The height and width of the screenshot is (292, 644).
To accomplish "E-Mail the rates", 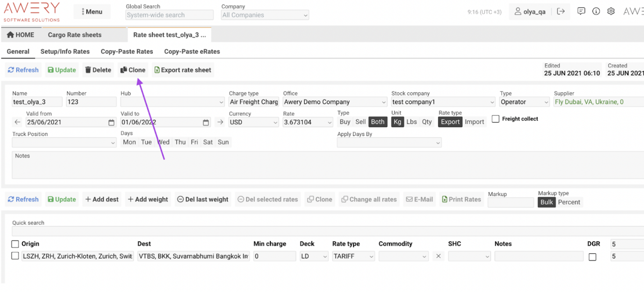I will [419, 199].
